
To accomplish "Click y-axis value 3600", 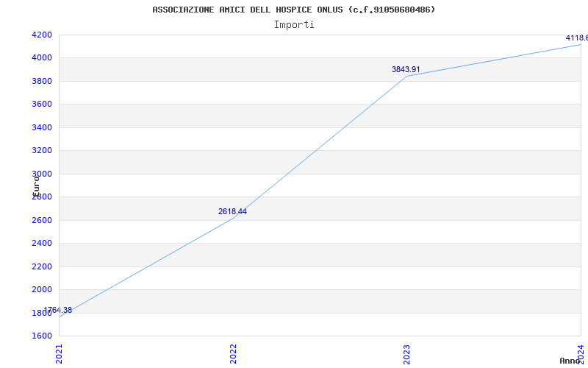I will 42,104.
